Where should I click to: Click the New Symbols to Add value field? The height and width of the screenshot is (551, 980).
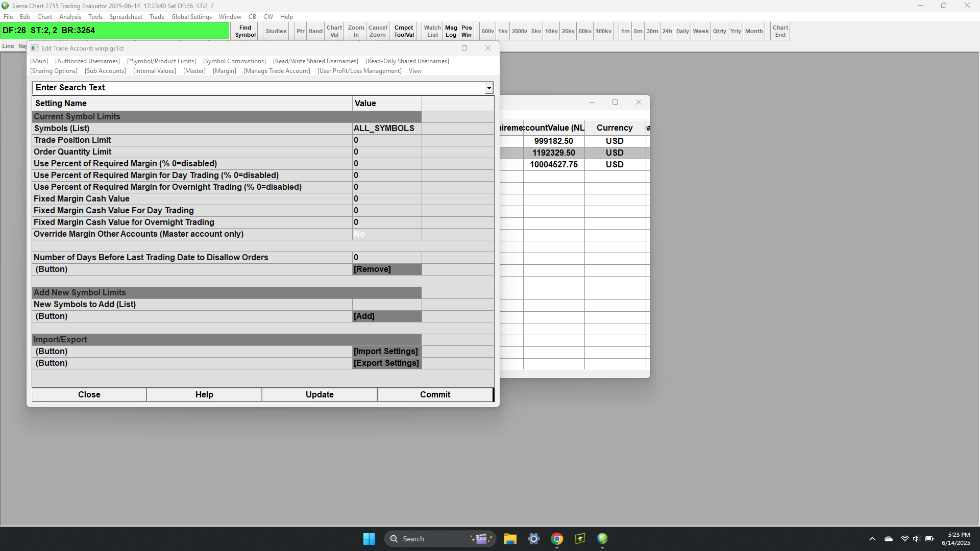[386, 305]
